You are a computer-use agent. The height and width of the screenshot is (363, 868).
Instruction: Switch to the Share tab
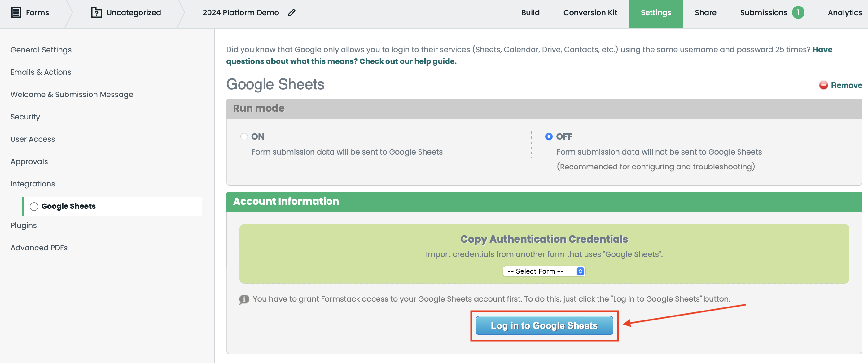tap(705, 12)
